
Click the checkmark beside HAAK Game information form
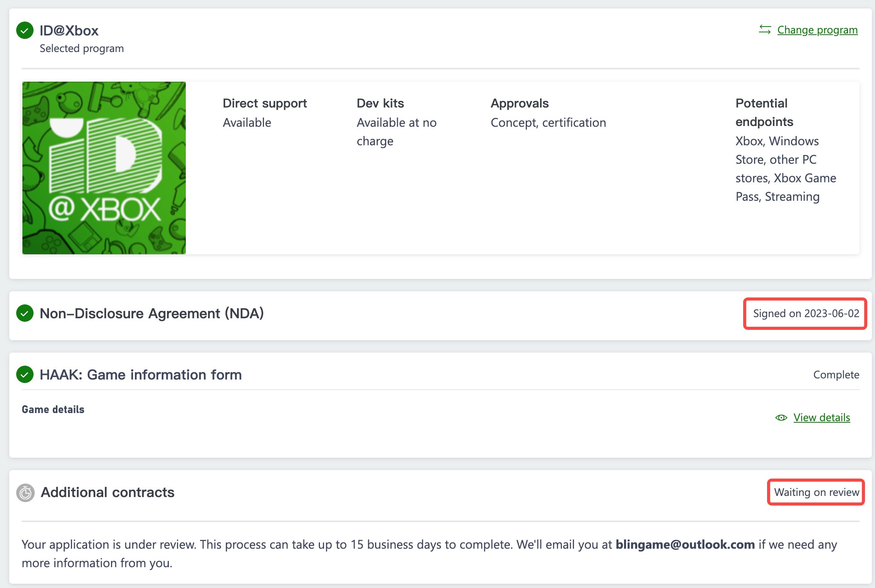(25, 375)
